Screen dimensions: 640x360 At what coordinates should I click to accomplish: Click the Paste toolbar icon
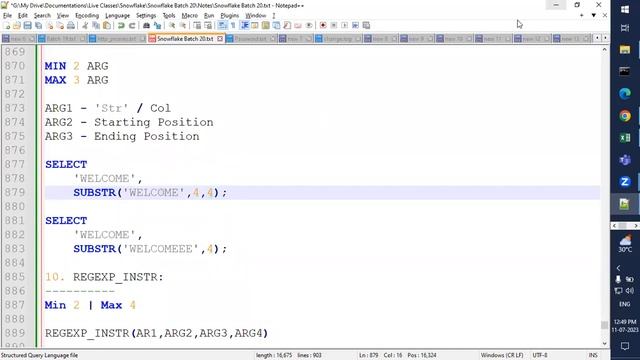pyautogui.click(x=107, y=25)
